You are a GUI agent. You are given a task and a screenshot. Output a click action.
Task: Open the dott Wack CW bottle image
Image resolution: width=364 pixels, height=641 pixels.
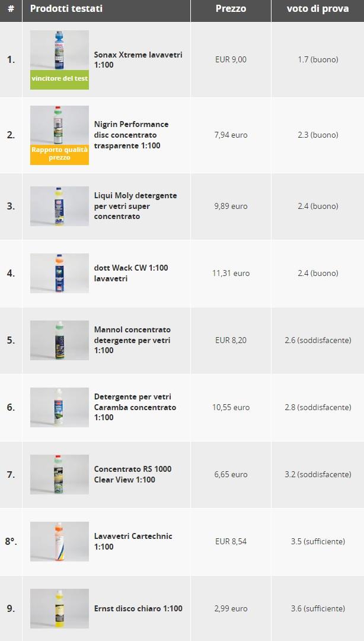(59, 273)
